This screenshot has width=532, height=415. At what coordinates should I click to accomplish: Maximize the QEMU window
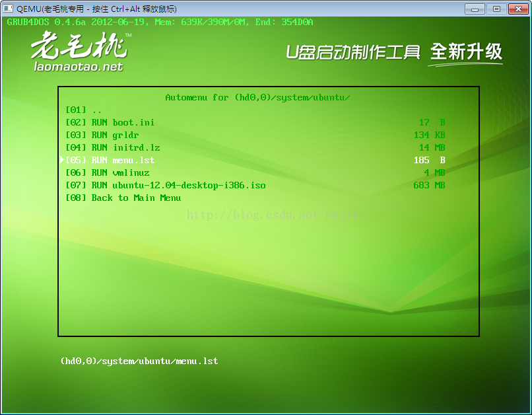pos(496,9)
